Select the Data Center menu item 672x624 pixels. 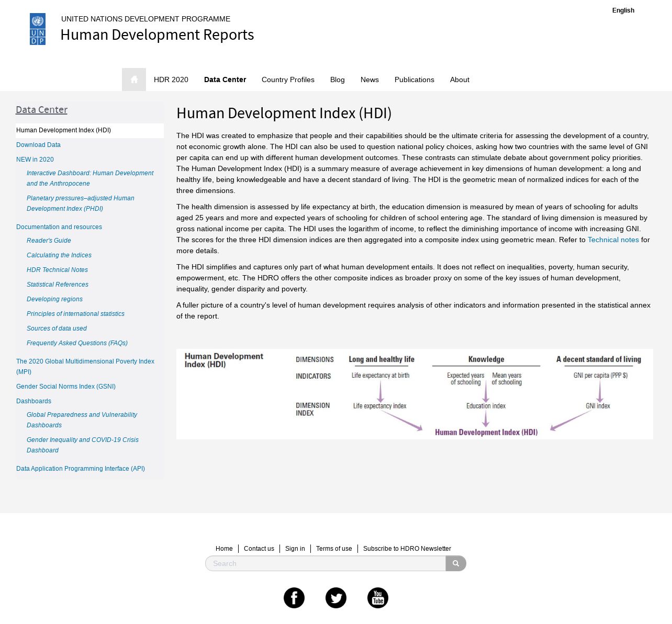pyautogui.click(x=225, y=80)
